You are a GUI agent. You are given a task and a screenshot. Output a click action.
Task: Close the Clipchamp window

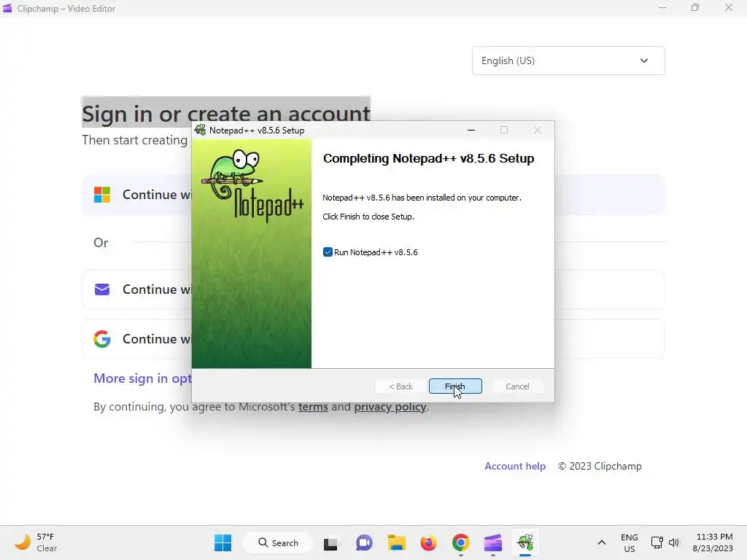pos(729,8)
